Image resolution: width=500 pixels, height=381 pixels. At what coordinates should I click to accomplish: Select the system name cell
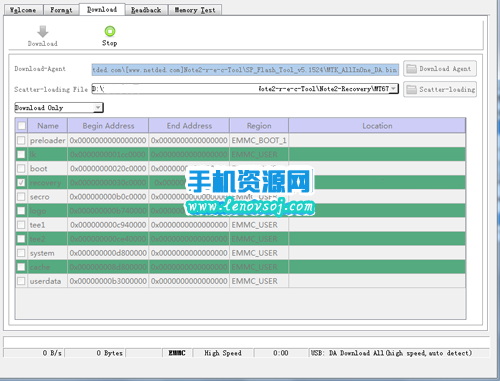[48, 253]
